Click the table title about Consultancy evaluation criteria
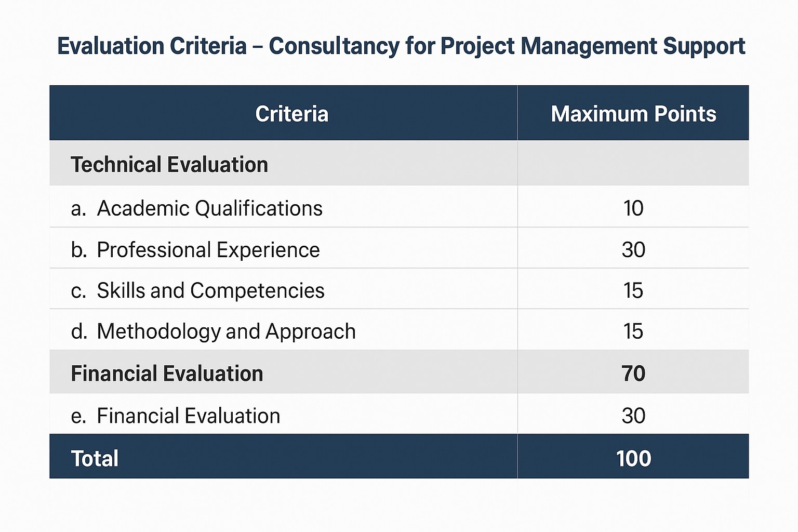This screenshot has height=532, width=798. click(x=401, y=46)
